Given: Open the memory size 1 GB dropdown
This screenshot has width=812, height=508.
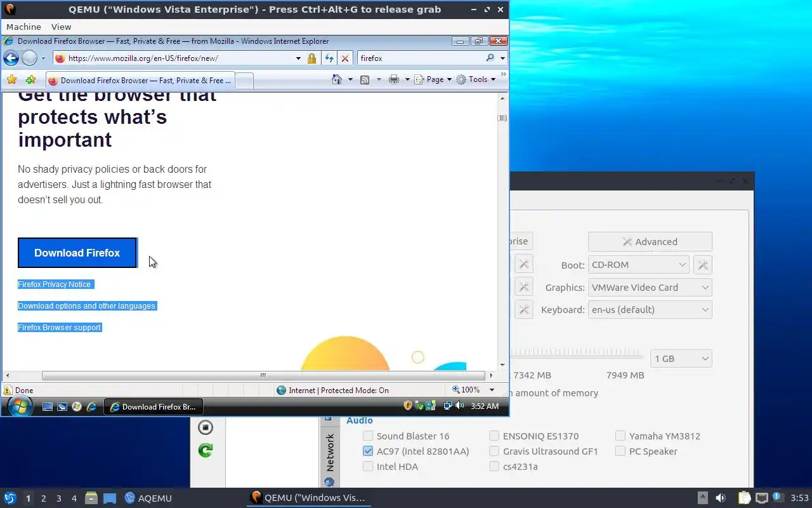Looking at the screenshot, I should (681, 359).
